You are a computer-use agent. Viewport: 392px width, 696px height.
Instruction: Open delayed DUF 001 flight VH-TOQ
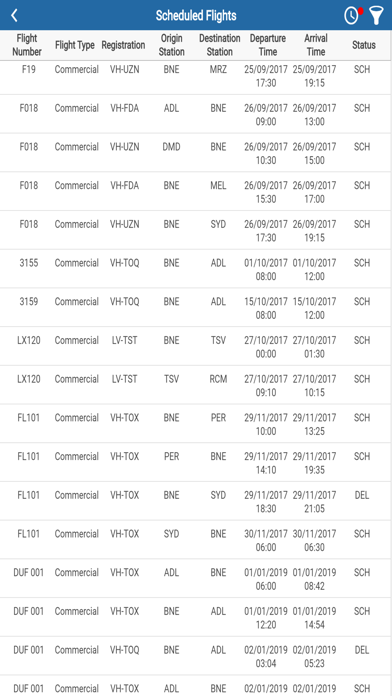click(x=196, y=656)
